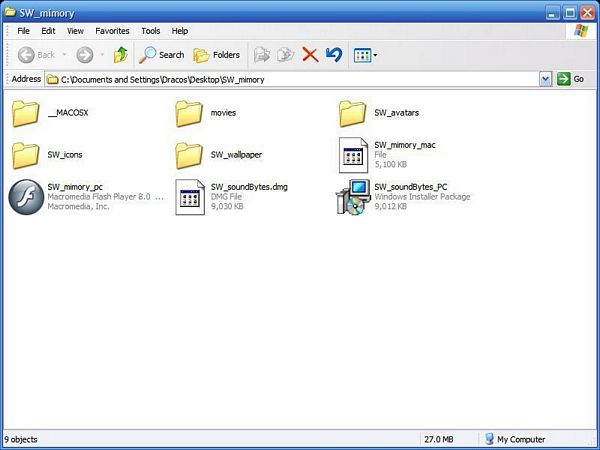Click the blue Undo toolbar icon
Screen dimensions: 600x450
click(x=334, y=55)
